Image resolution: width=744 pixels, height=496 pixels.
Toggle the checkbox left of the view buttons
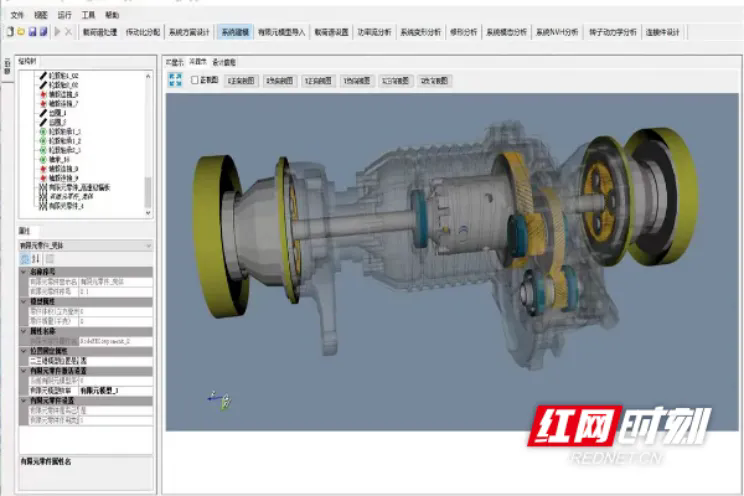click(x=195, y=79)
